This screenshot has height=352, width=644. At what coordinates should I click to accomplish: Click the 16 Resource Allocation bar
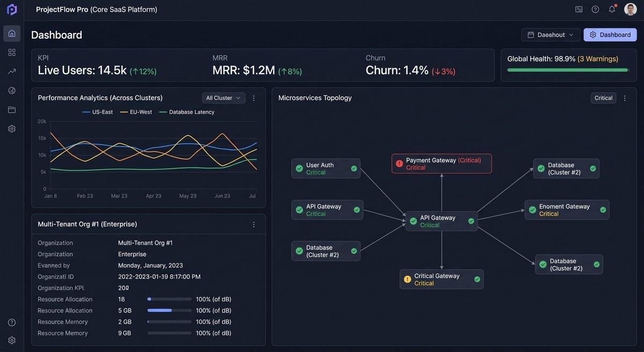[x=170, y=299]
